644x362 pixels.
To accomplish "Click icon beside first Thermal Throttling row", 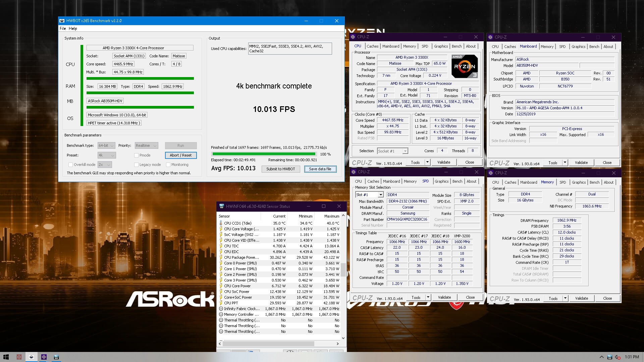I will point(221,320).
